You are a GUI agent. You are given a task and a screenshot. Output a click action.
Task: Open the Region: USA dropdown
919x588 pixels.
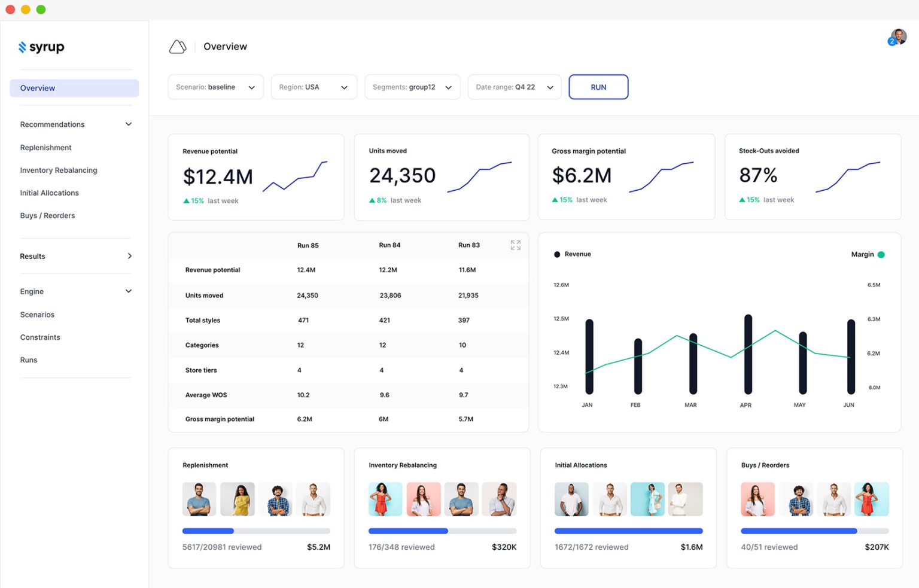tap(314, 87)
